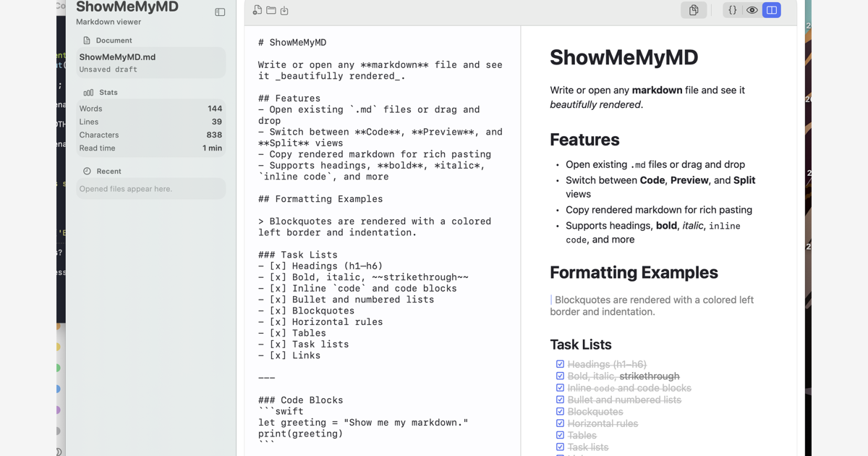Uncheck the Inline code and code blocks checkbox
This screenshot has width=868, height=456.
[x=560, y=388]
